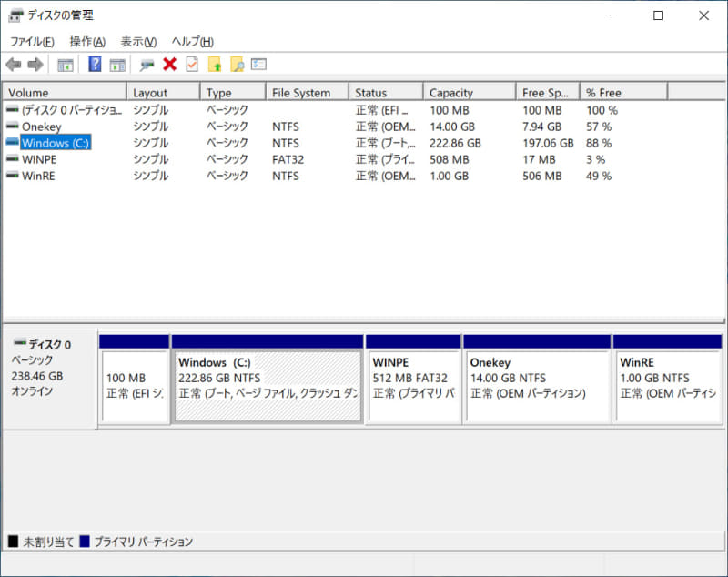The width and height of the screenshot is (728, 577).
Task: Click the blue プライマリ パーティション legend swatch
Action: (x=85, y=542)
